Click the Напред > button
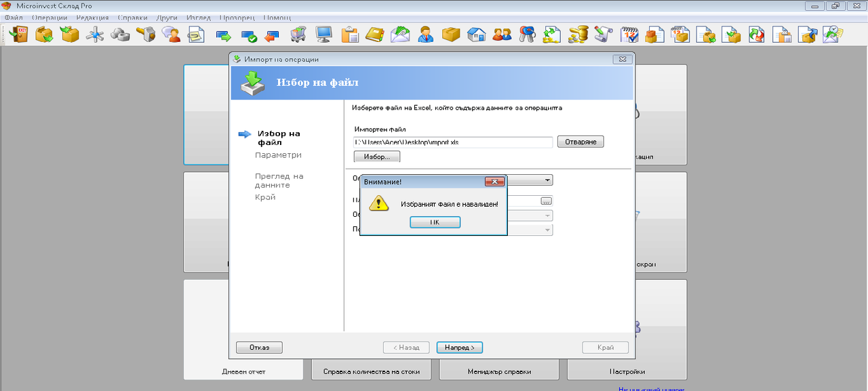This screenshot has width=868, height=391. [x=460, y=348]
